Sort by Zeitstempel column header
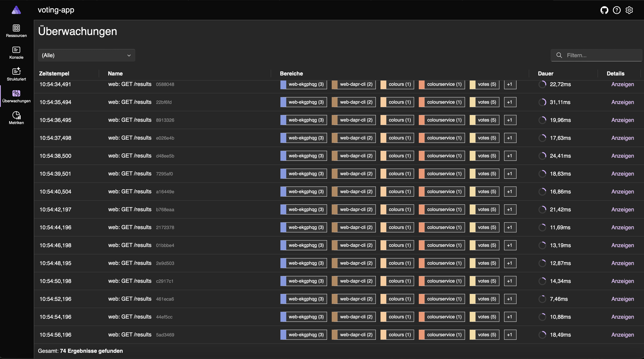 (x=54, y=74)
